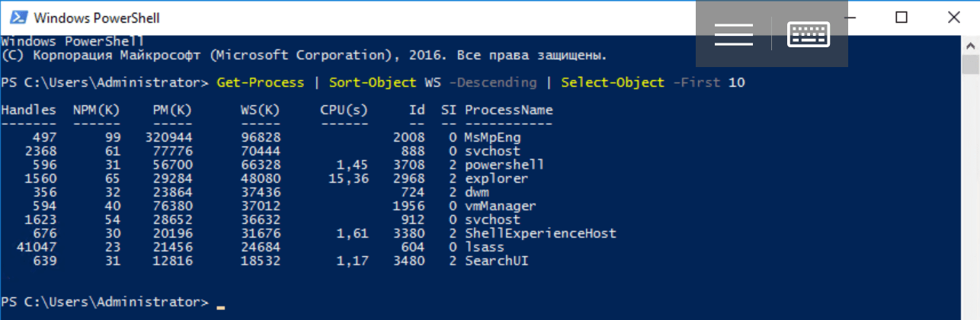
Task: Click the vertical scrollbar thumb
Action: pyautogui.click(x=969, y=65)
